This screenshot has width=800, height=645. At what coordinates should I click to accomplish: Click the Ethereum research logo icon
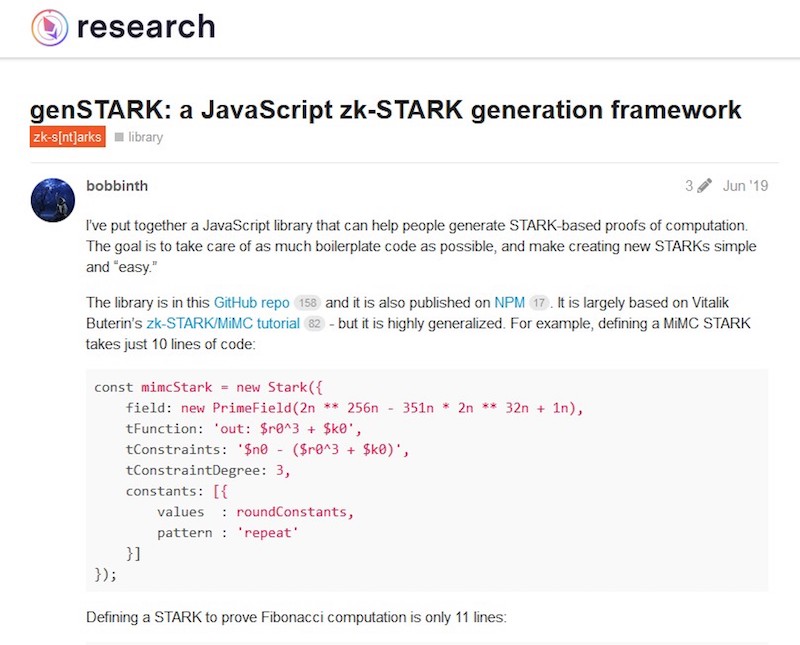(x=49, y=27)
